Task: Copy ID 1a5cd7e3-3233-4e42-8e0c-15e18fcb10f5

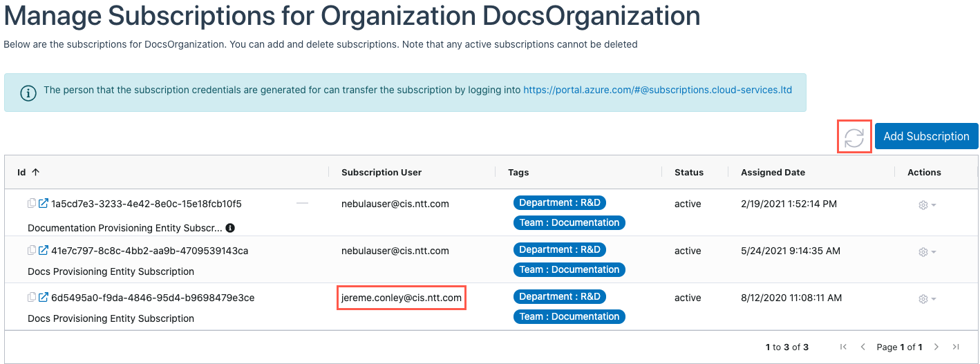Action: [31, 204]
